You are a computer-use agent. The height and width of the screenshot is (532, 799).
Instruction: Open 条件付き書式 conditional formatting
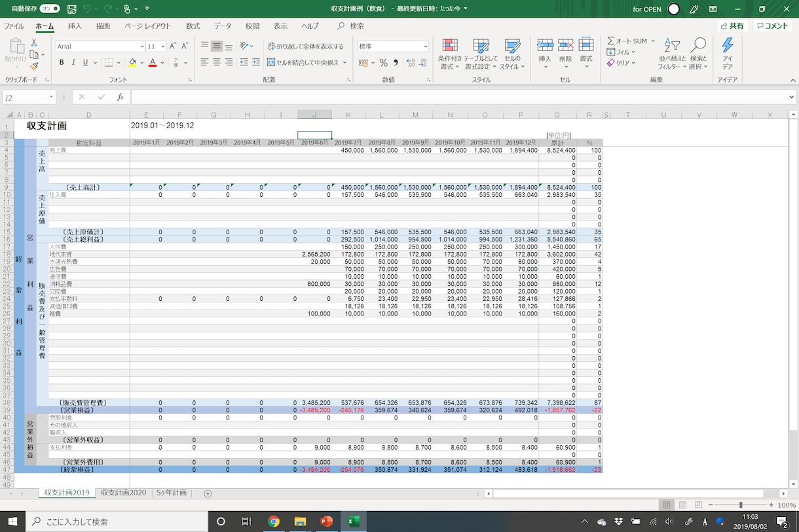450,54
